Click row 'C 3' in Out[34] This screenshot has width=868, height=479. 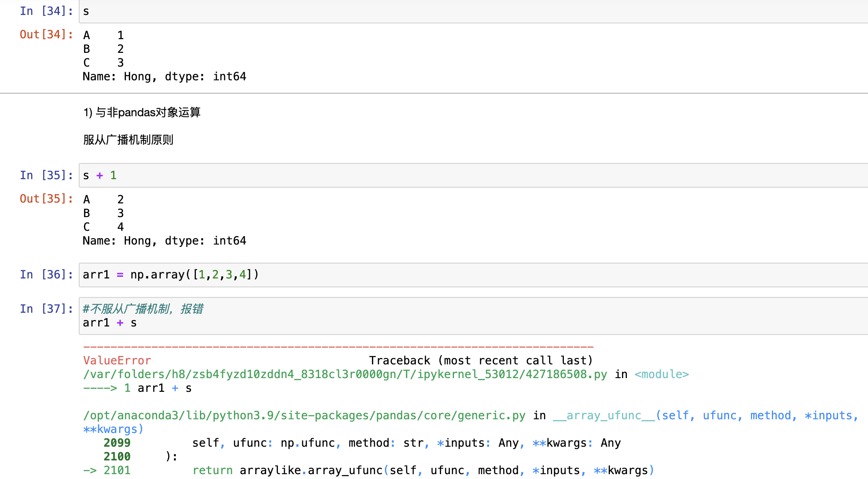pos(103,63)
